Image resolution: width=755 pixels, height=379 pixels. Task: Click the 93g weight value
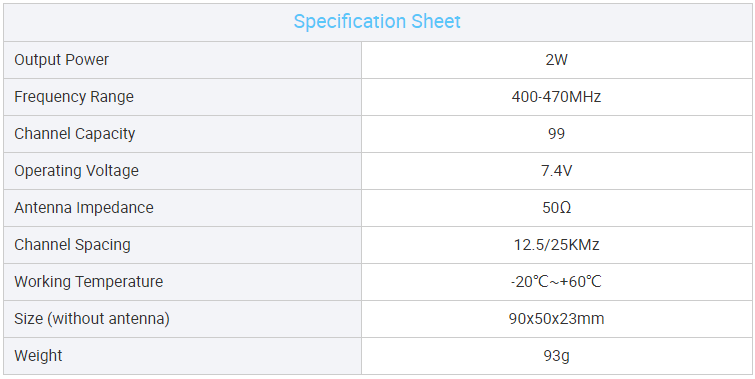point(556,356)
